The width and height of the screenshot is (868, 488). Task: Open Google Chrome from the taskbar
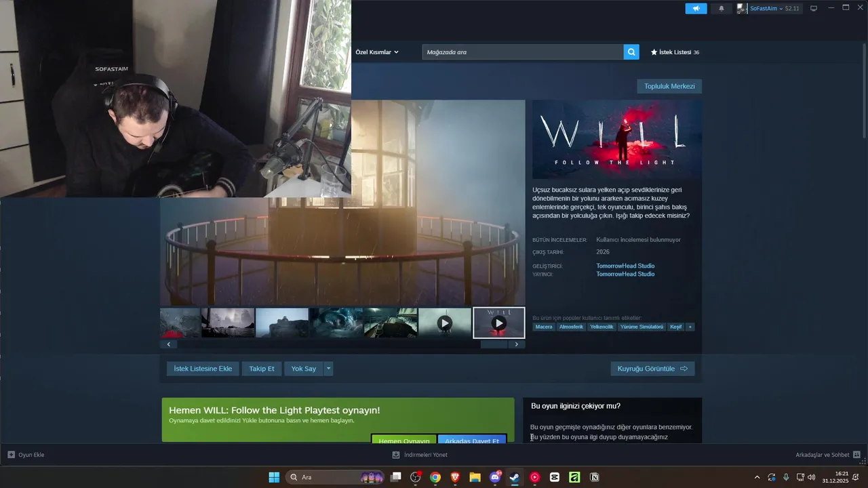[435, 477]
